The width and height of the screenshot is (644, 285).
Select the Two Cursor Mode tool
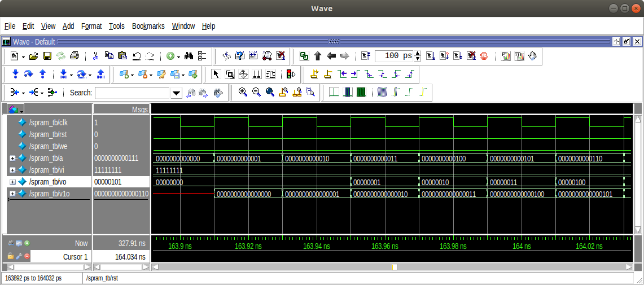click(257, 74)
